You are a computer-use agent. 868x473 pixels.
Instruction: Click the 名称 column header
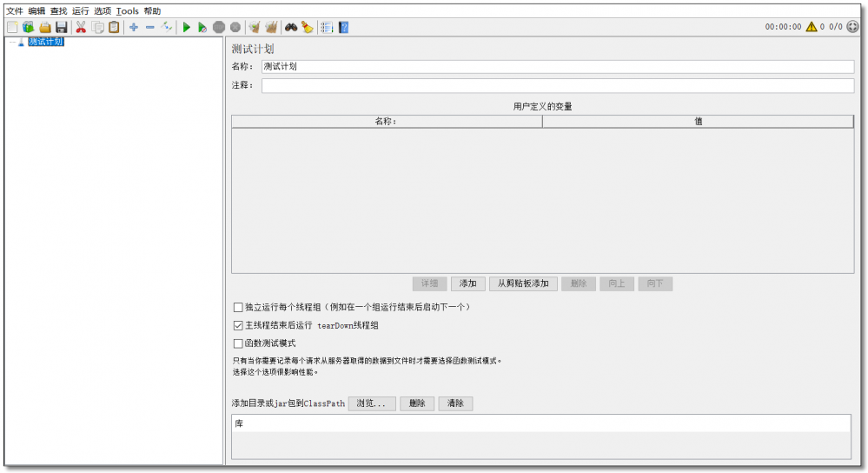(387, 122)
